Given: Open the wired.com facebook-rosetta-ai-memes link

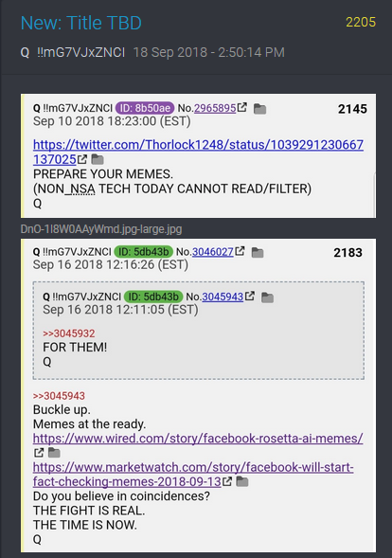Looking at the screenshot, I should pyautogui.click(x=198, y=439).
